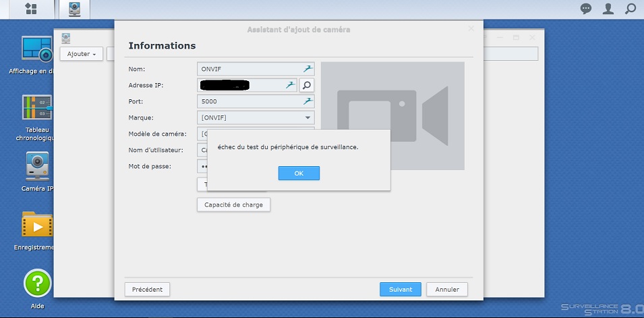Click the Caméra IP window title icon
Image resolution: width=644 pixels, height=318 pixels.
coord(65,38)
